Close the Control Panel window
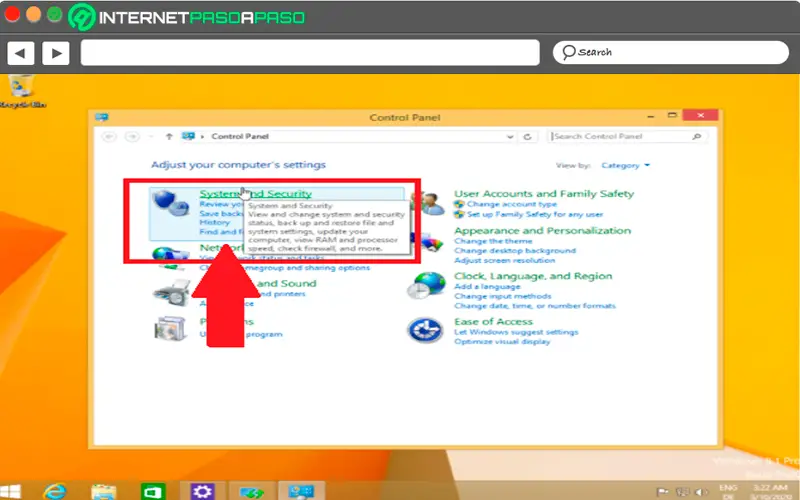The image size is (800, 500). [701, 115]
